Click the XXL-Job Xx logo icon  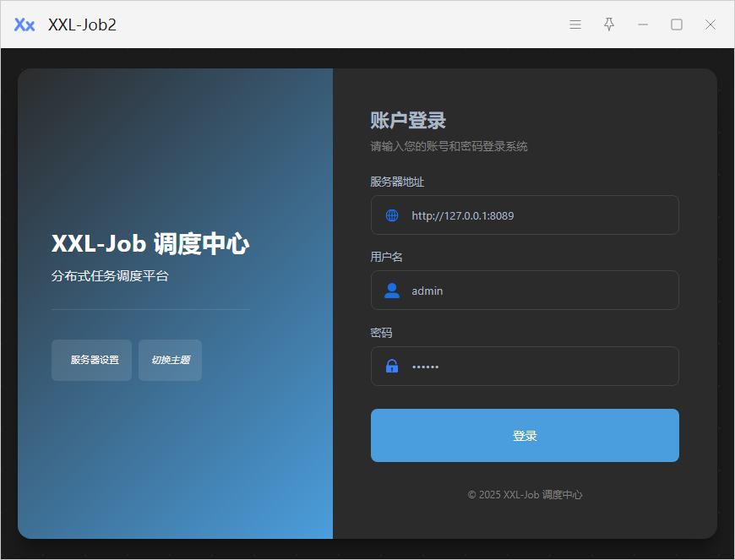24,24
